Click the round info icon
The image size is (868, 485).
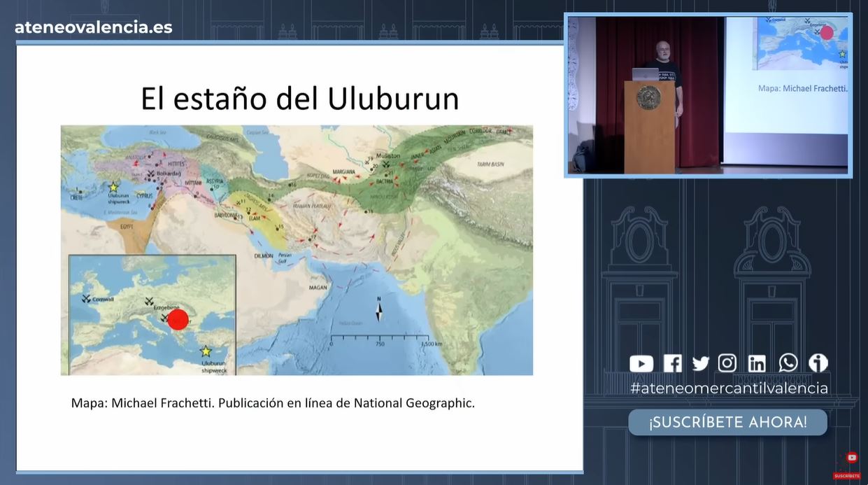pyautogui.click(x=818, y=363)
